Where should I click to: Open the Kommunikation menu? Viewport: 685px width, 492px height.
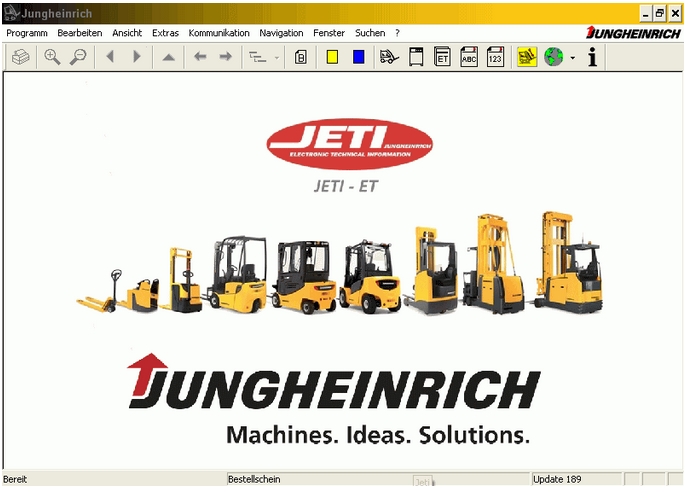click(219, 33)
